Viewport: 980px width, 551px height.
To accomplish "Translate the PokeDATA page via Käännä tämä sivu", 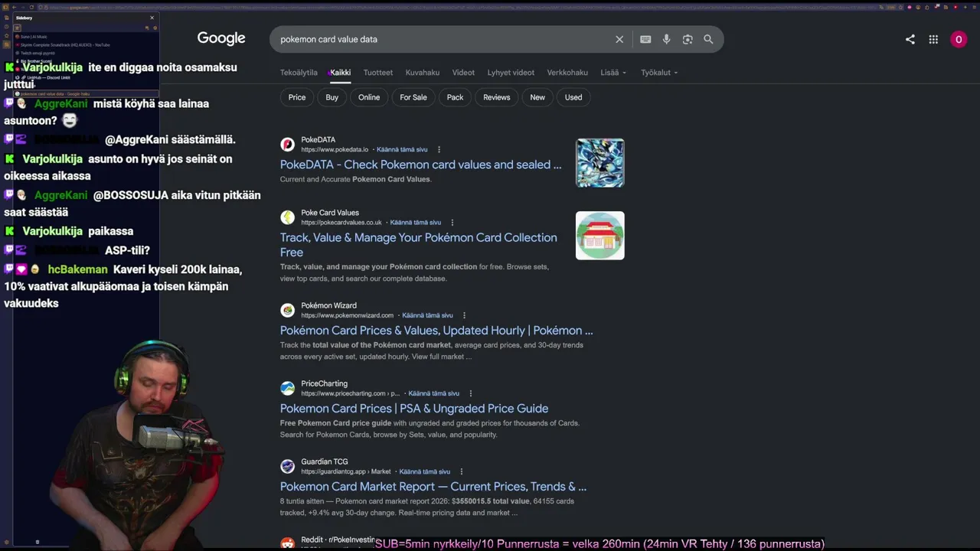I will 402,150.
